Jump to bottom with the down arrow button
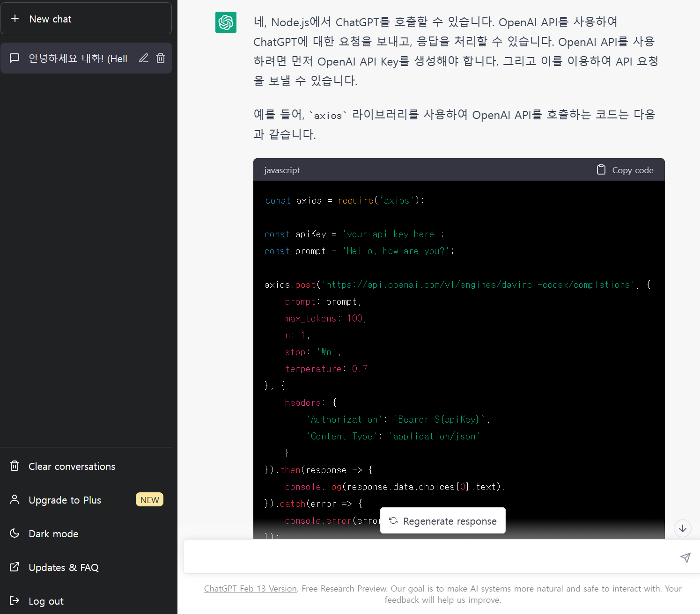This screenshot has width=700, height=614. 683,528
